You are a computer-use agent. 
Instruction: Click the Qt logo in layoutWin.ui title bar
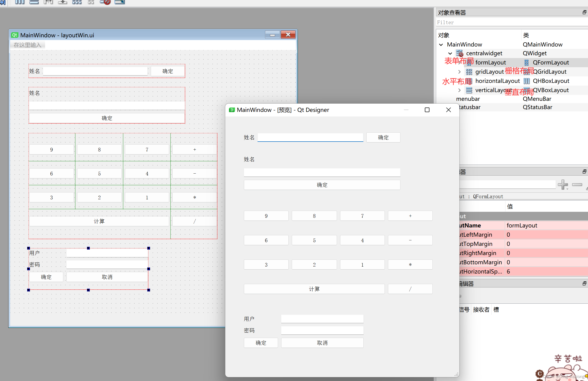coord(15,35)
